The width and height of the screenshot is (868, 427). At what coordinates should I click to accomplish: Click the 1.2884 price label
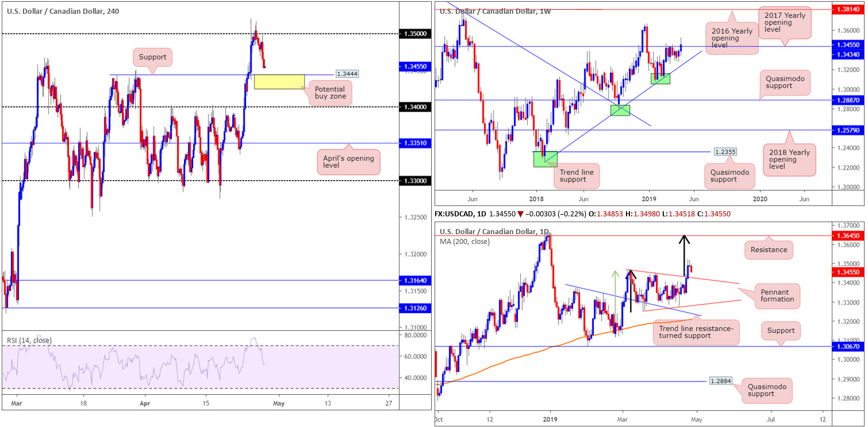click(x=720, y=381)
